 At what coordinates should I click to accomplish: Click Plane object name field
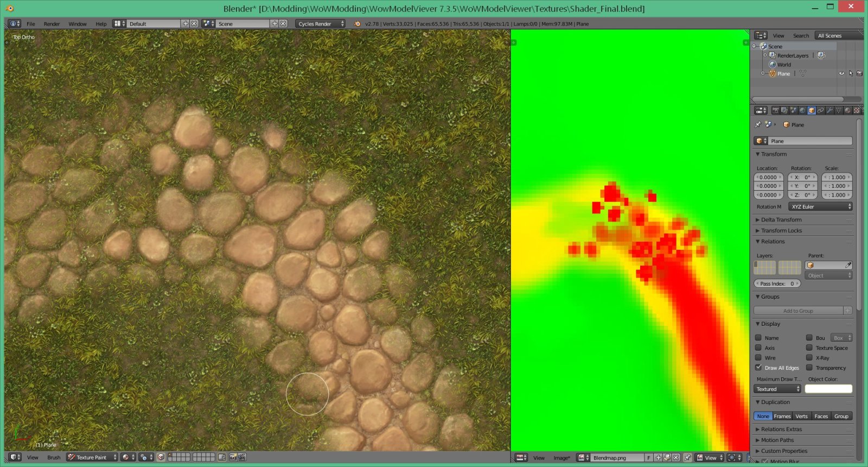810,141
